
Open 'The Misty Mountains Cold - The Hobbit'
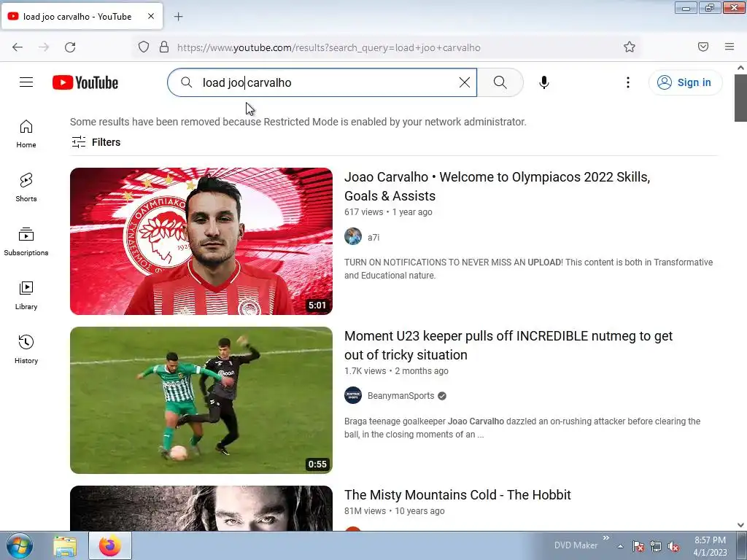[x=457, y=495]
